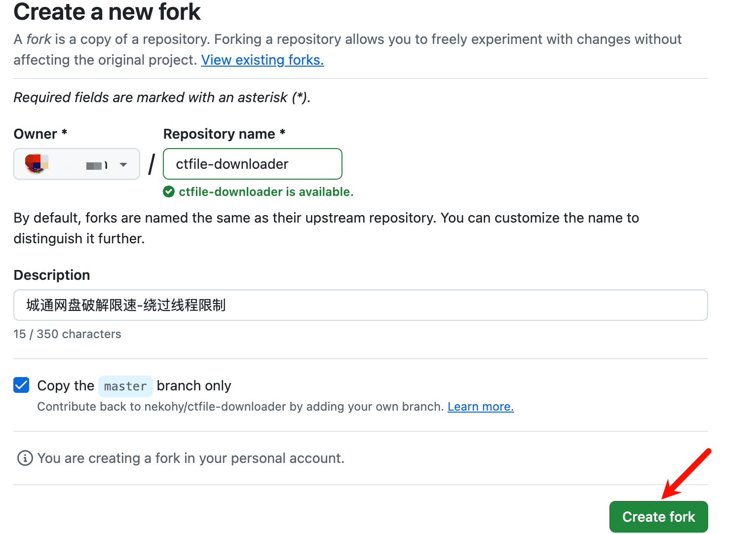
Task: Click the 'Owner' field label
Action: point(36,134)
